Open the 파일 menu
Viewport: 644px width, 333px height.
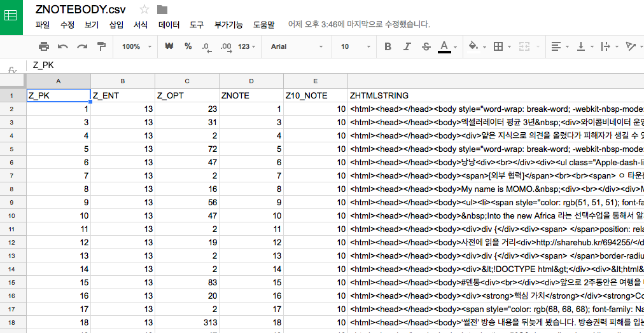coord(43,25)
